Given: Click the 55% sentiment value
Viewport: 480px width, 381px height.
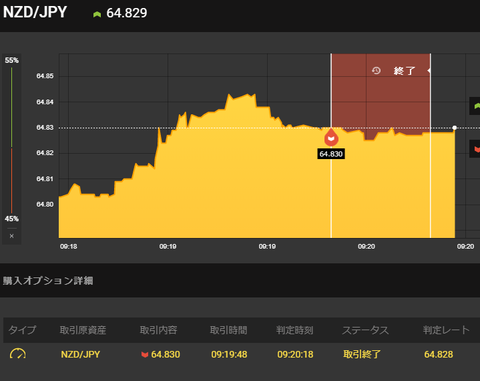Looking at the screenshot, I should [x=12, y=60].
